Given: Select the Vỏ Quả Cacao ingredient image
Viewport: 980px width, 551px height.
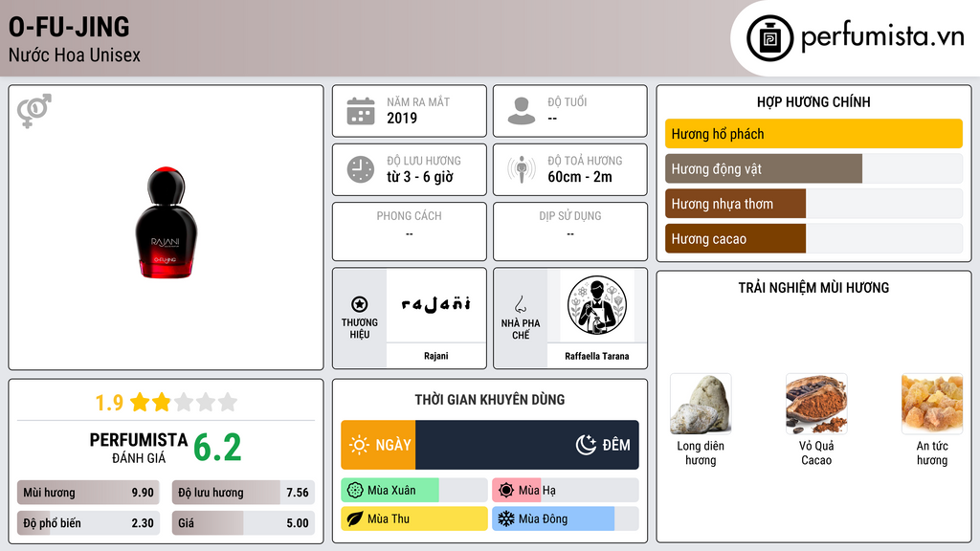Looking at the screenshot, I should 816,404.
